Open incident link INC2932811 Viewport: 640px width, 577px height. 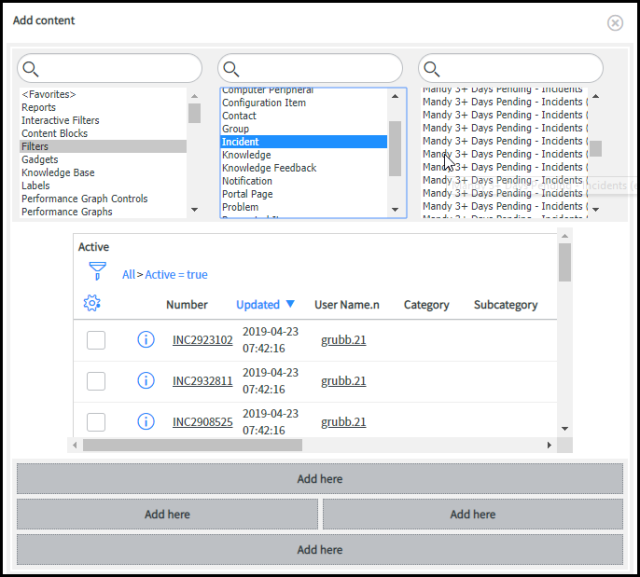pyautogui.click(x=202, y=381)
